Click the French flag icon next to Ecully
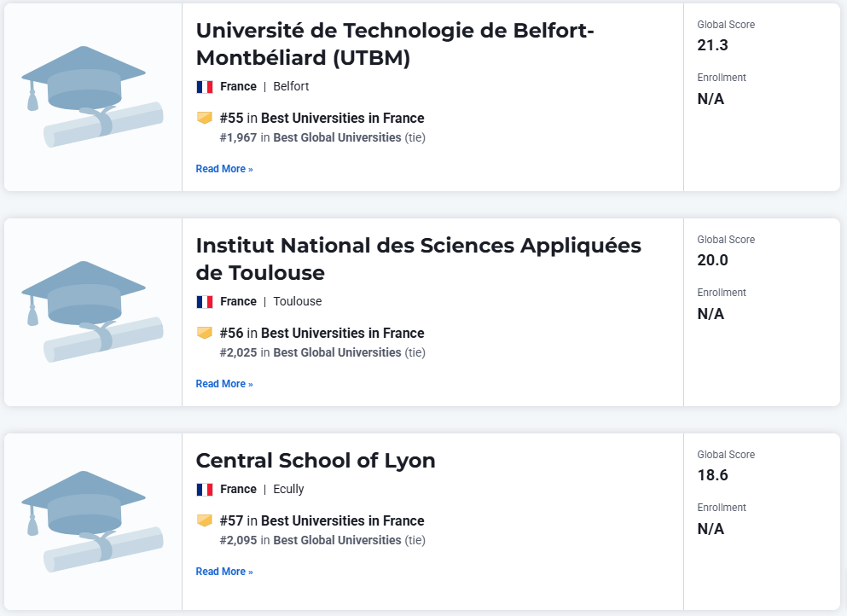 (205, 490)
